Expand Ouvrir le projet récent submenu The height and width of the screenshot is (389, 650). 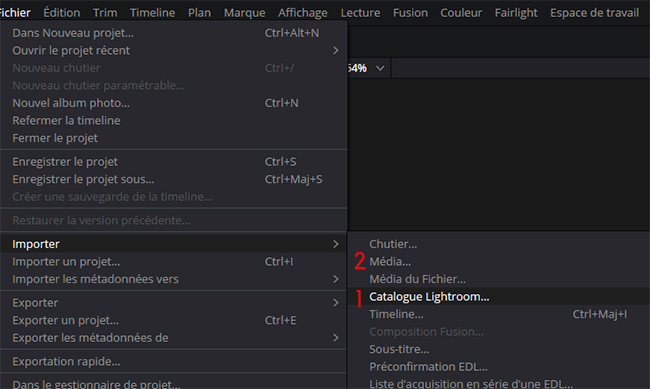point(173,50)
